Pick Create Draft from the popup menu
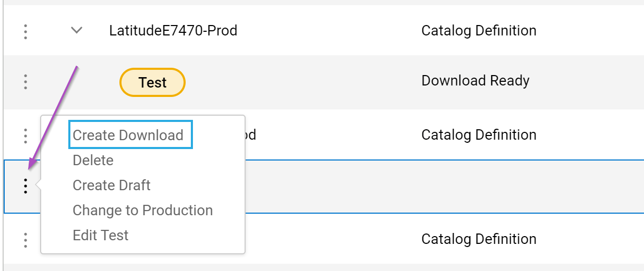The image size is (644, 271). click(x=112, y=186)
